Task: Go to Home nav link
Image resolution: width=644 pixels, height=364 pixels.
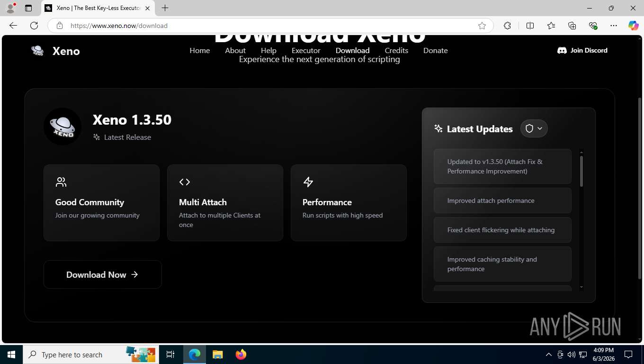Action: (200, 50)
